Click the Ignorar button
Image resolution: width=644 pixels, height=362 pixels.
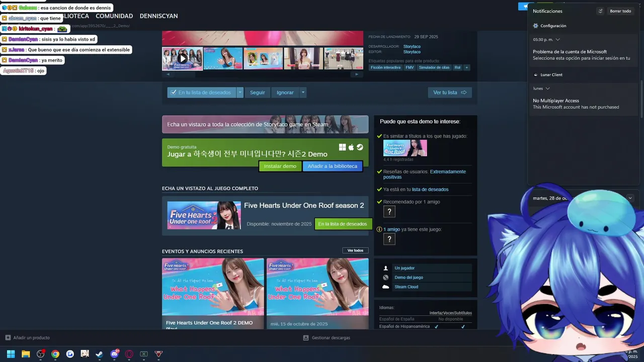pos(285,93)
